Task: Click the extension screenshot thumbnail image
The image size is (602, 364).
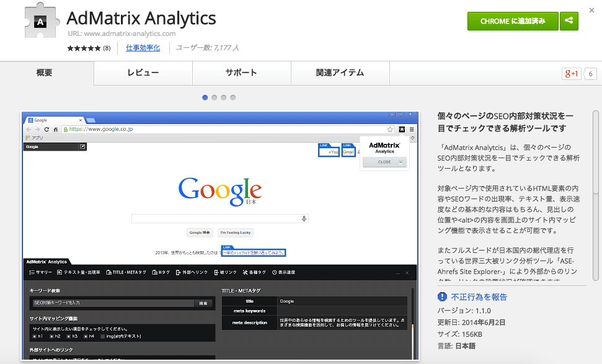Action: [220, 236]
